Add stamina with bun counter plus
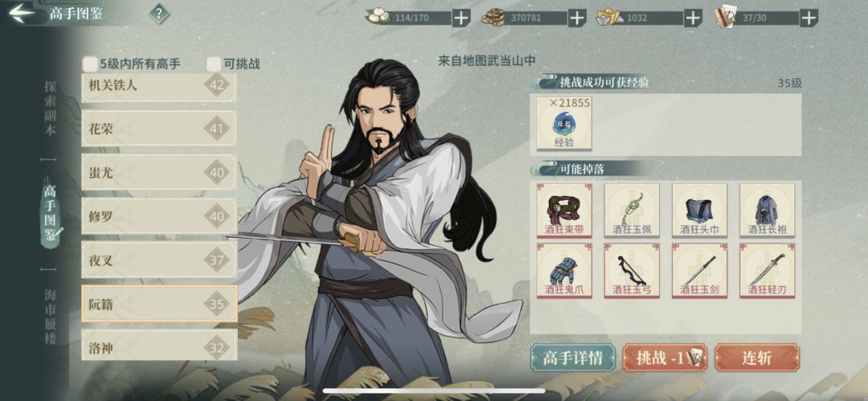The height and width of the screenshot is (401, 868). [x=461, y=18]
